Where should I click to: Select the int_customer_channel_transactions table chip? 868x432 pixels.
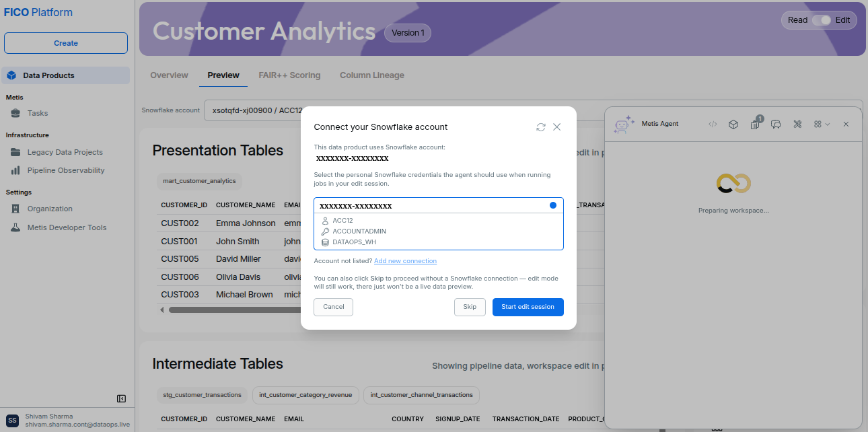tap(421, 395)
